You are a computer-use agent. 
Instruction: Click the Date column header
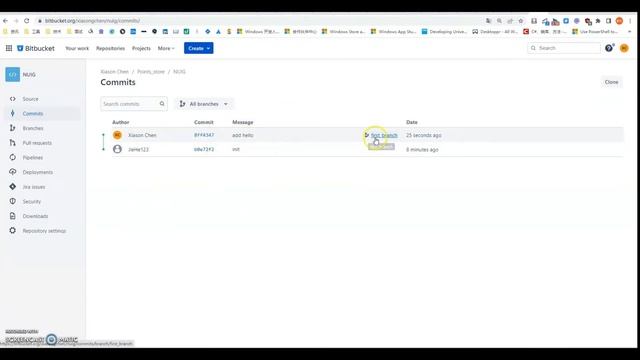tap(412, 122)
